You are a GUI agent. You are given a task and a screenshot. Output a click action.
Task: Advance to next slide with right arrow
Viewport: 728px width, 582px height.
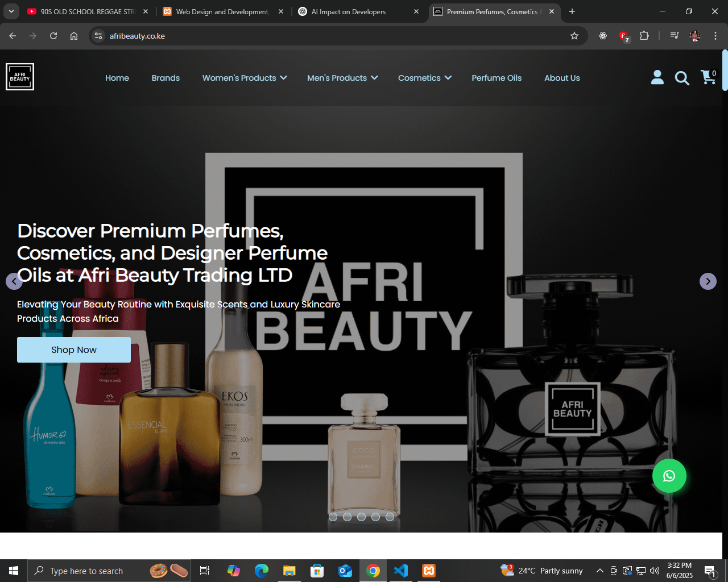click(x=708, y=281)
